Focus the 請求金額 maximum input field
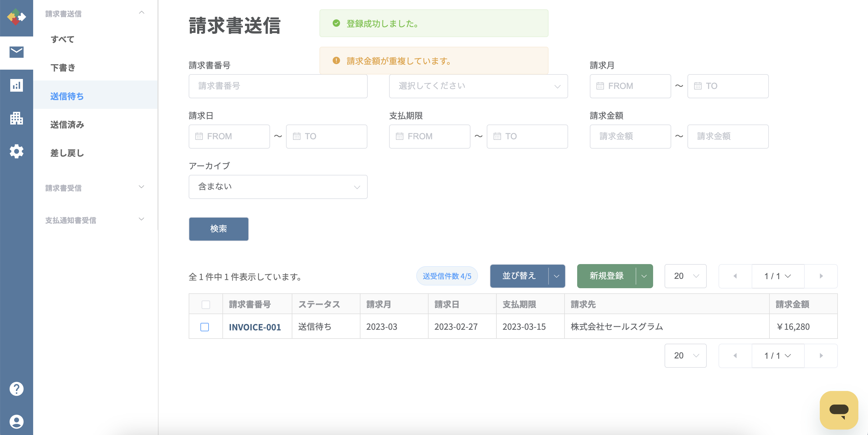This screenshot has height=435, width=868. click(x=728, y=136)
